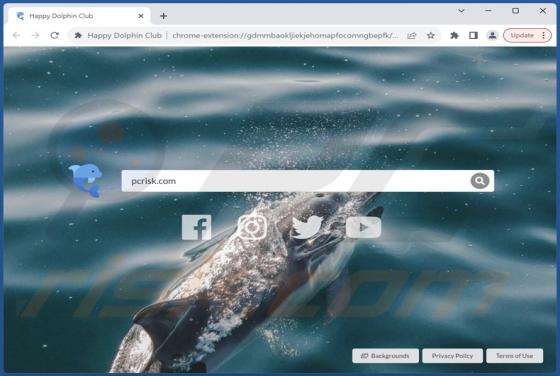Viewport: 560px width, 376px height.
Task: Open the profile avatar menu
Action: (x=492, y=35)
